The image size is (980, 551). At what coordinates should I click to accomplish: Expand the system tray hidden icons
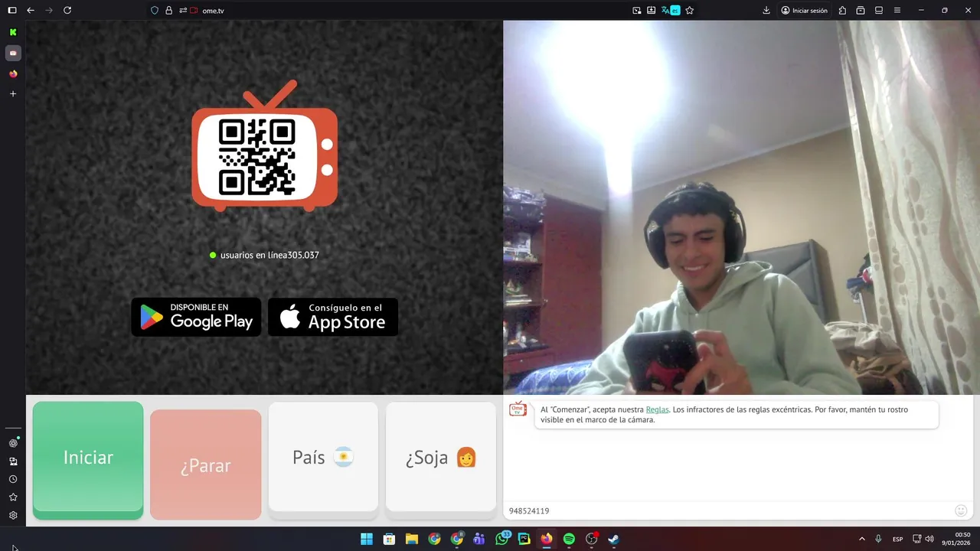pyautogui.click(x=861, y=539)
